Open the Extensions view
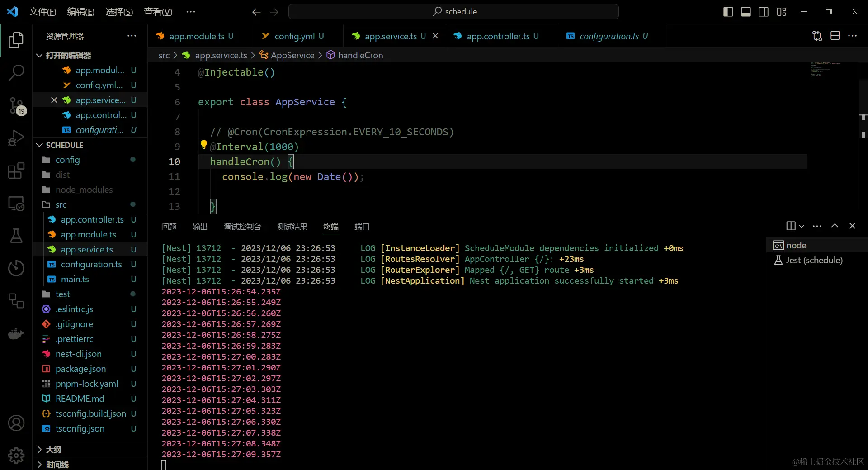This screenshot has height=470, width=868. 16,171
